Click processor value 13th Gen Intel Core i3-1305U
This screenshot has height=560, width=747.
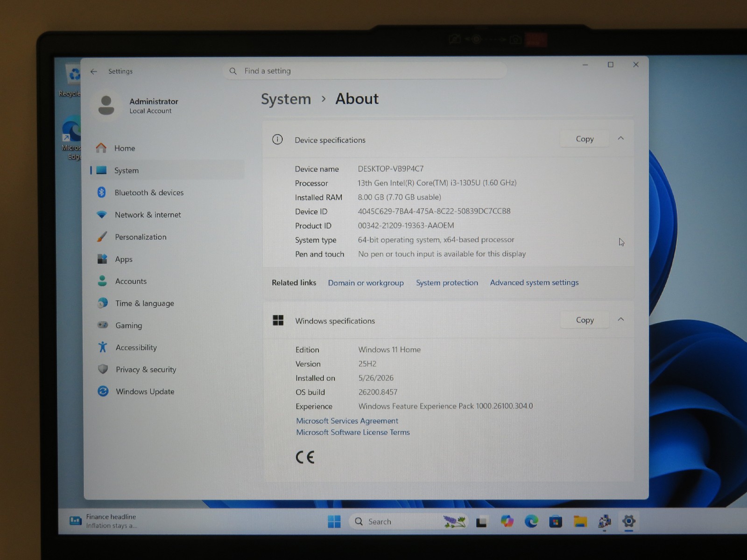click(x=437, y=182)
